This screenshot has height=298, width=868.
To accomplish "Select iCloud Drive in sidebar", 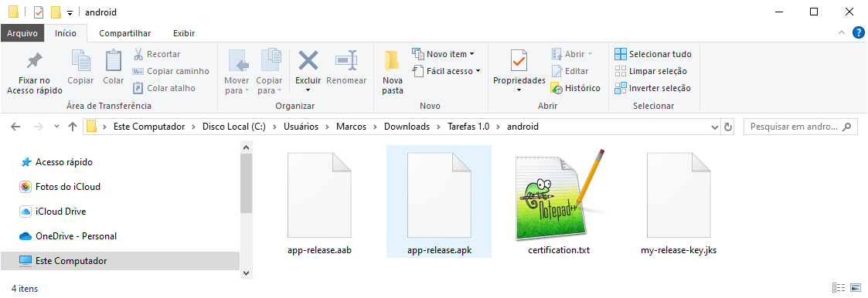I will click(61, 212).
